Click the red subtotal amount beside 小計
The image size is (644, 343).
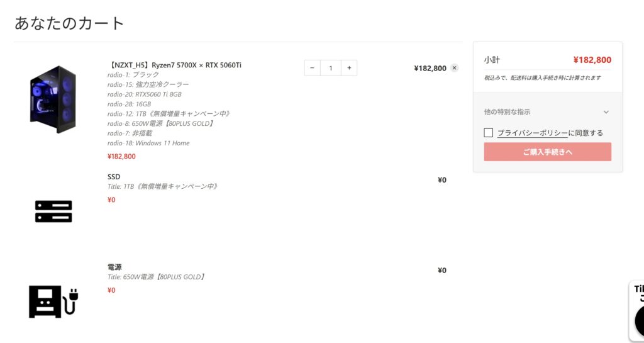[x=592, y=60]
